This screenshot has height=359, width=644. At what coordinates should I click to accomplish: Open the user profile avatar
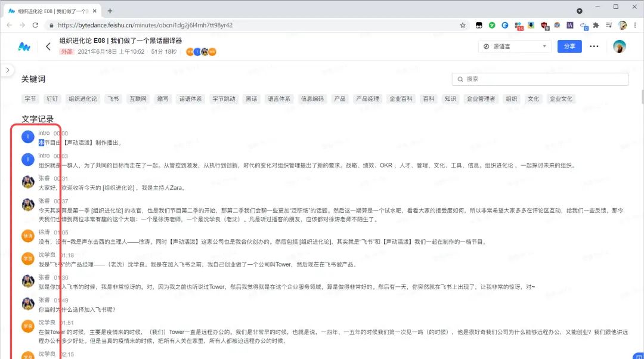click(x=620, y=47)
